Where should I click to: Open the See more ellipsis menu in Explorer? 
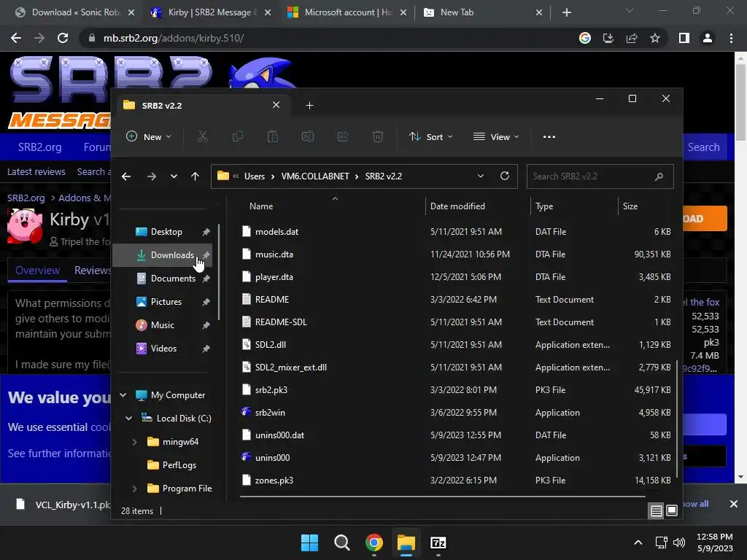pos(549,136)
